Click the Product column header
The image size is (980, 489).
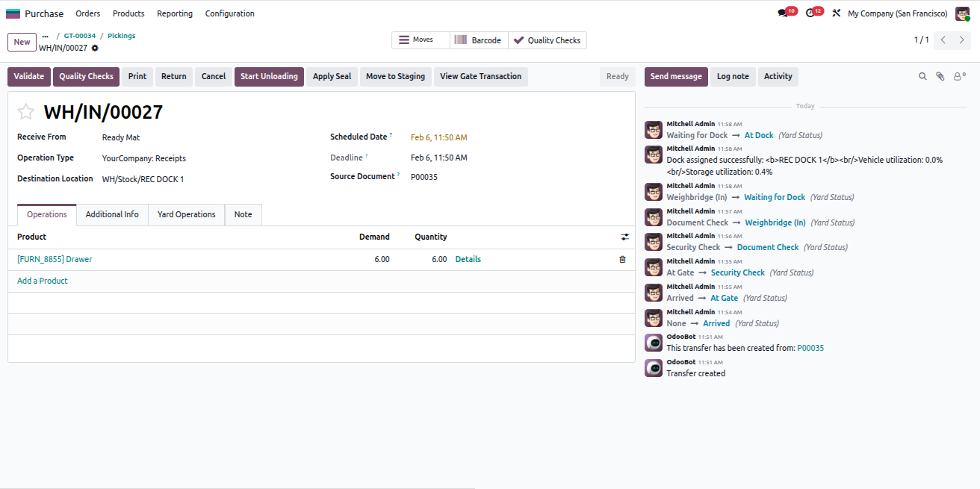pyautogui.click(x=32, y=237)
